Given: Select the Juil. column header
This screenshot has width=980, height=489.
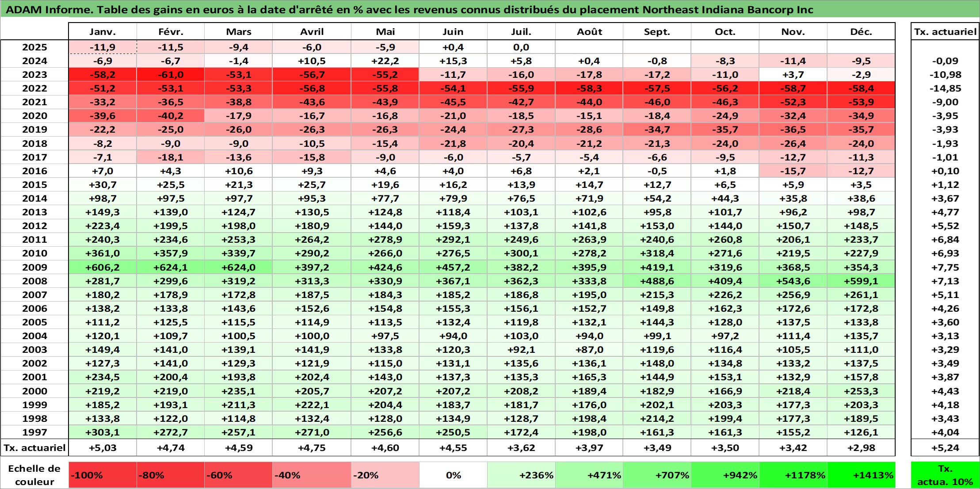Looking at the screenshot, I should [x=521, y=32].
